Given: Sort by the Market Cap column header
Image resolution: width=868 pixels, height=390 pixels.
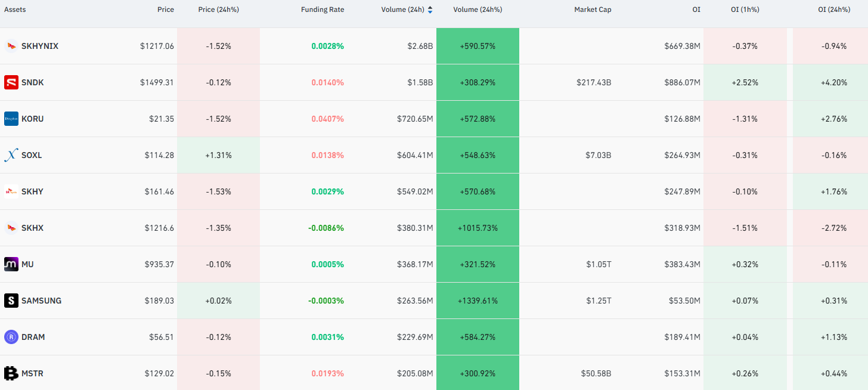Looking at the screenshot, I should 593,10.
